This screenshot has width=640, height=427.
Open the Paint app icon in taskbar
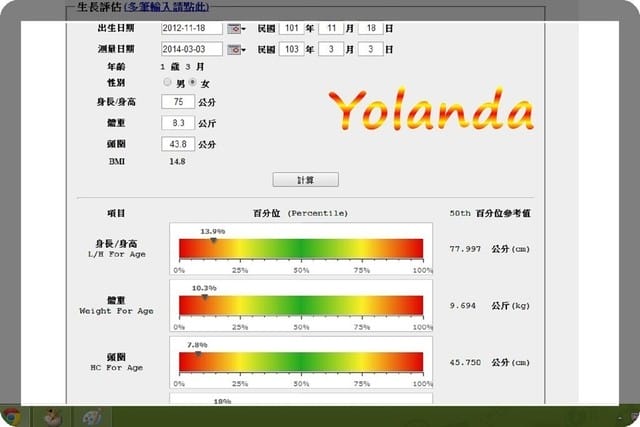click(x=91, y=417)
